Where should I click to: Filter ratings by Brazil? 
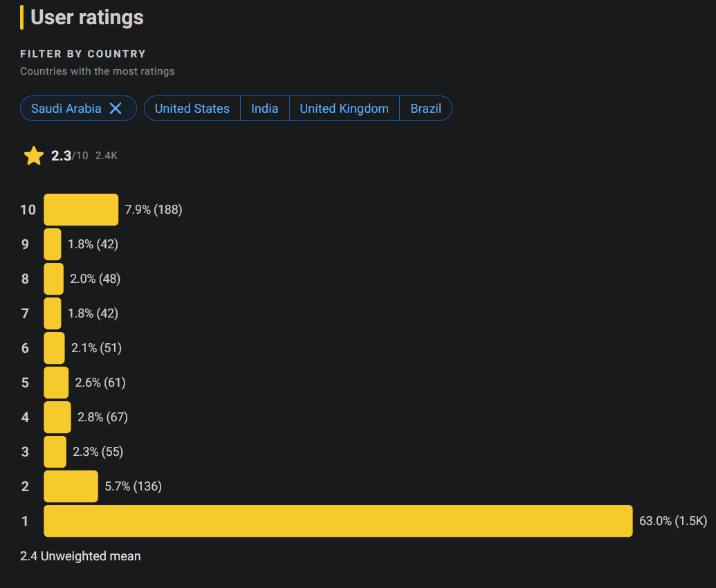point(425,109)
